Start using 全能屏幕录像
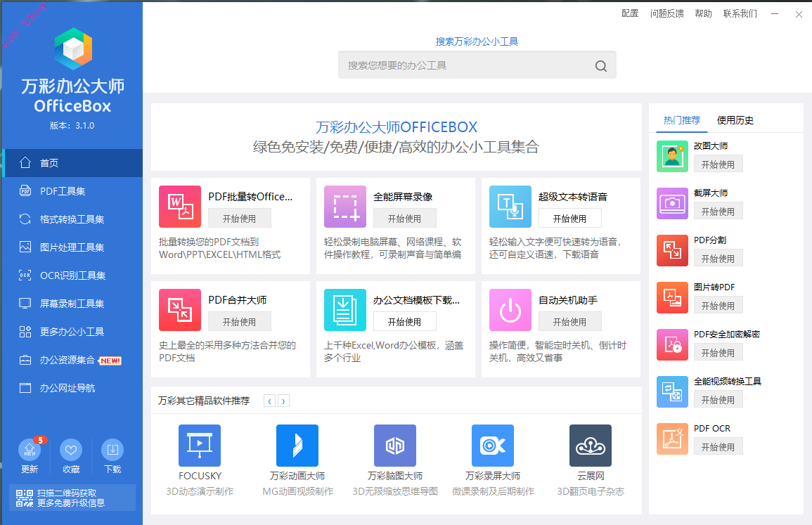Image resolution: width=812 pixels, height=525 pixels. [x=404, y=219]
